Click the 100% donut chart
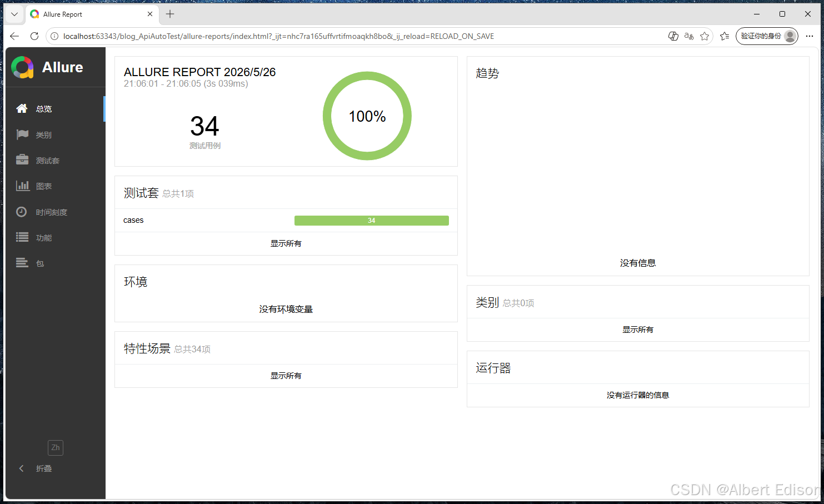824x504 pixels. point(367,116)
